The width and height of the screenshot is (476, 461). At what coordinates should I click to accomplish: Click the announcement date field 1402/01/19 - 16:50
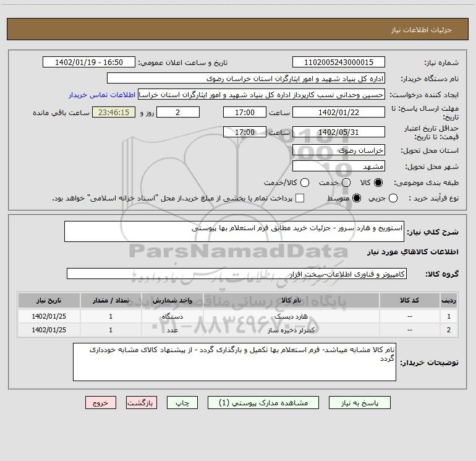[x=88, y=62]
